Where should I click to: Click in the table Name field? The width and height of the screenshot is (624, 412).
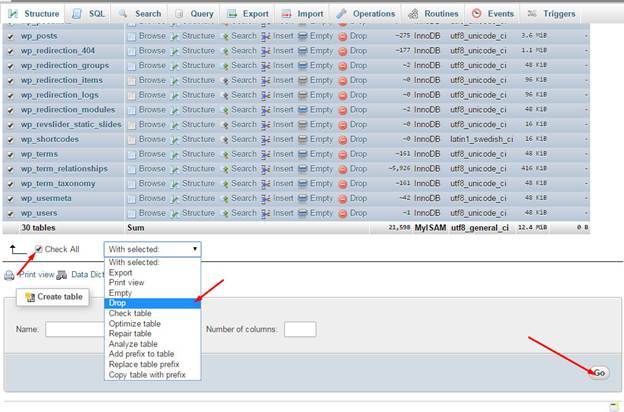[x=75, y=329]
